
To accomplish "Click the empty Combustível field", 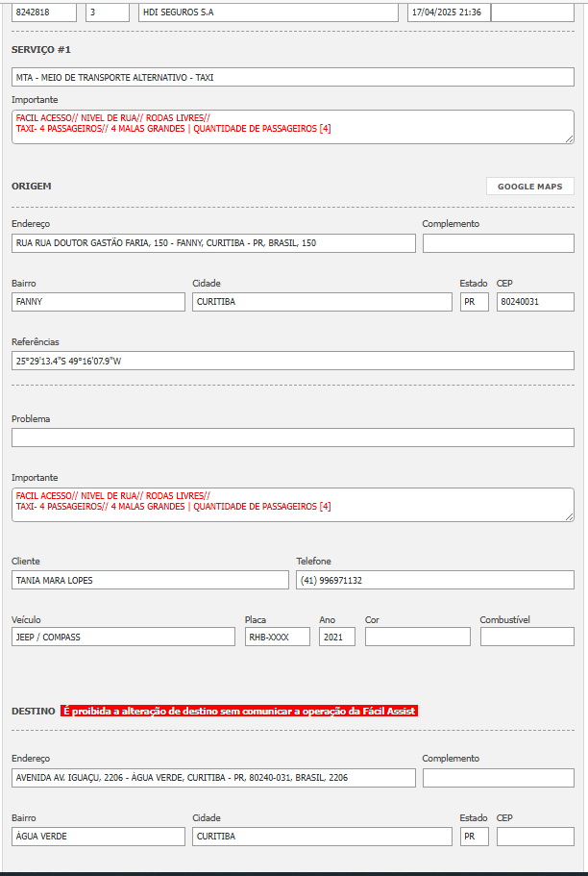I will [x=527, y=637].
